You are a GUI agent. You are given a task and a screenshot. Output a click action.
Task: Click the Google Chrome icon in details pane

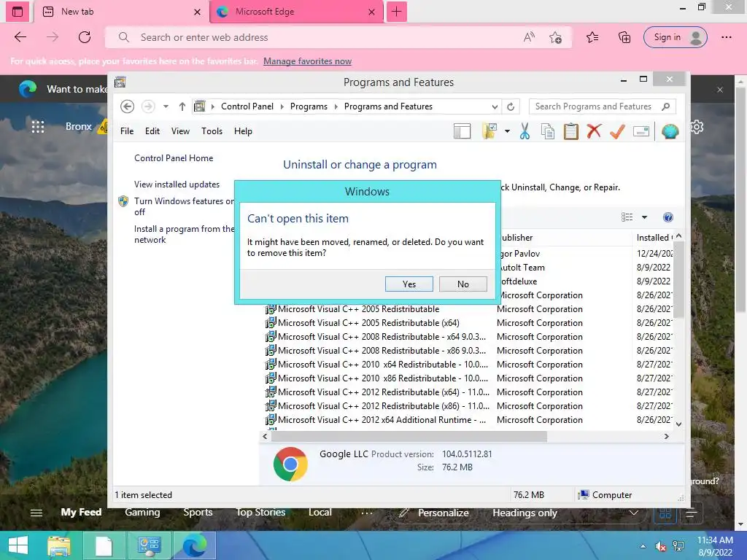[290, 464]
